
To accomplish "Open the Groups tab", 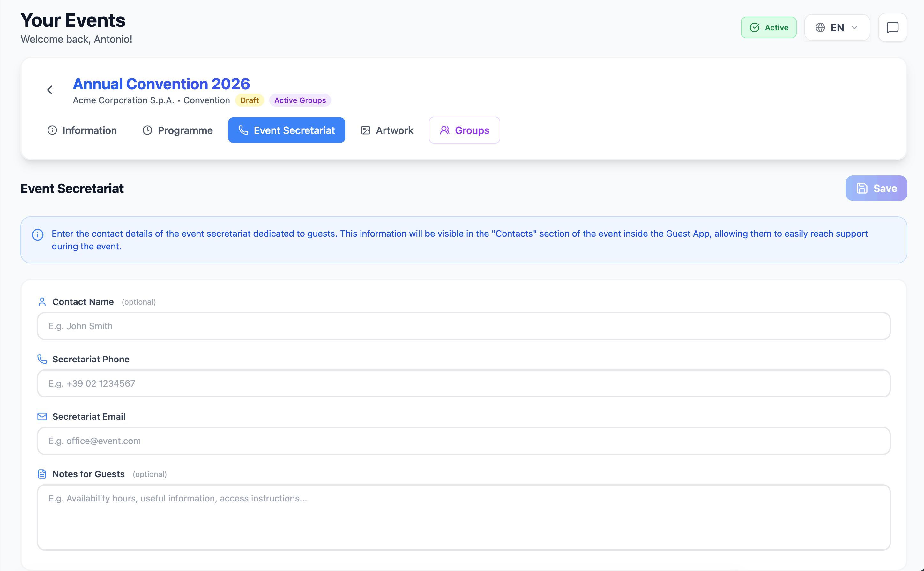I will pyautogui.click(x=465, y=130).
